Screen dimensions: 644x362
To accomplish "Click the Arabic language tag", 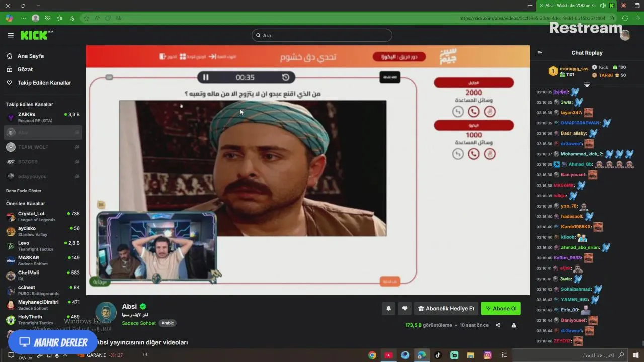I will (x=168, y=323).
